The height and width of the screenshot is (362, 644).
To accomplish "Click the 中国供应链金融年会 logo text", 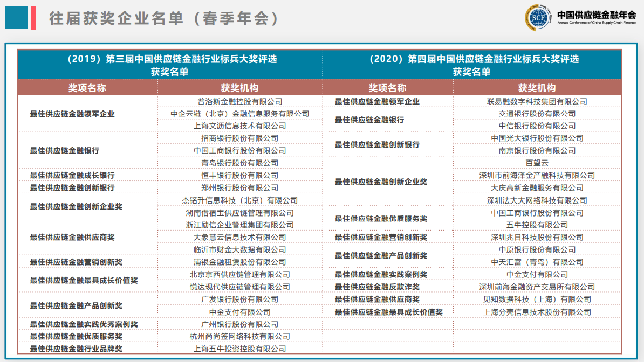I will point(597,15).
